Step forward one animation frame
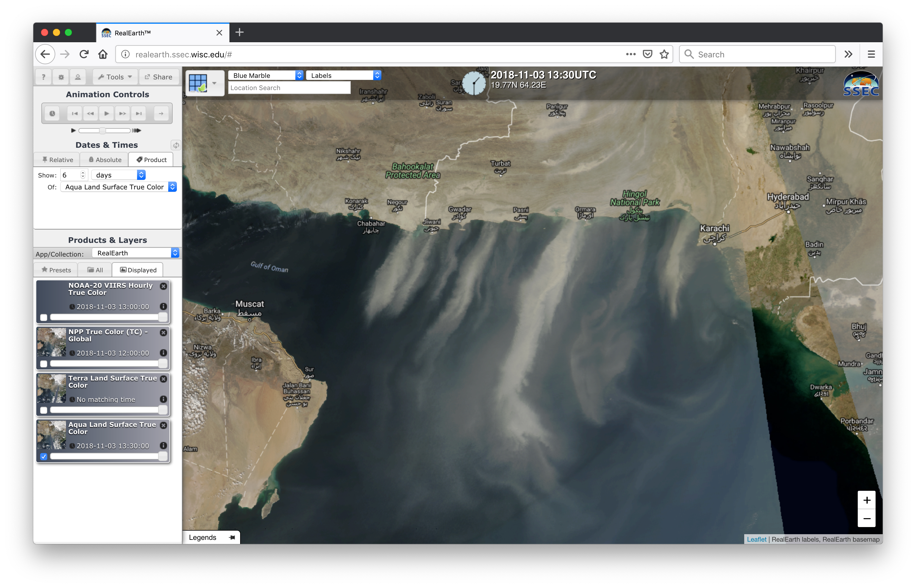 (122, 113)
